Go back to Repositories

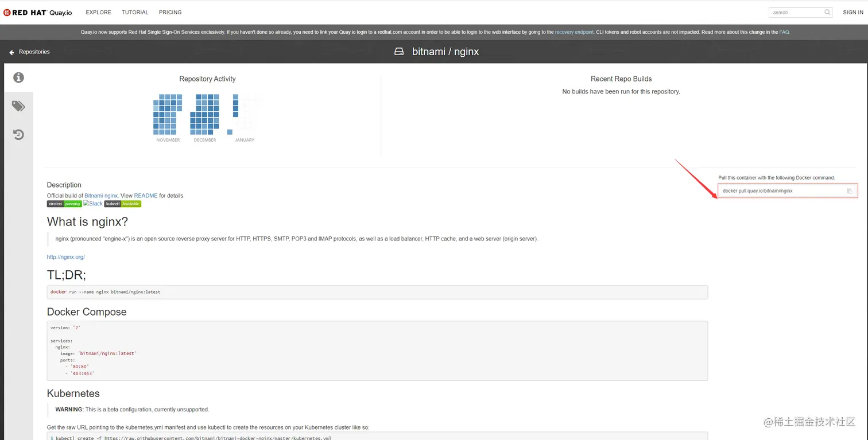tap(34, 52)
